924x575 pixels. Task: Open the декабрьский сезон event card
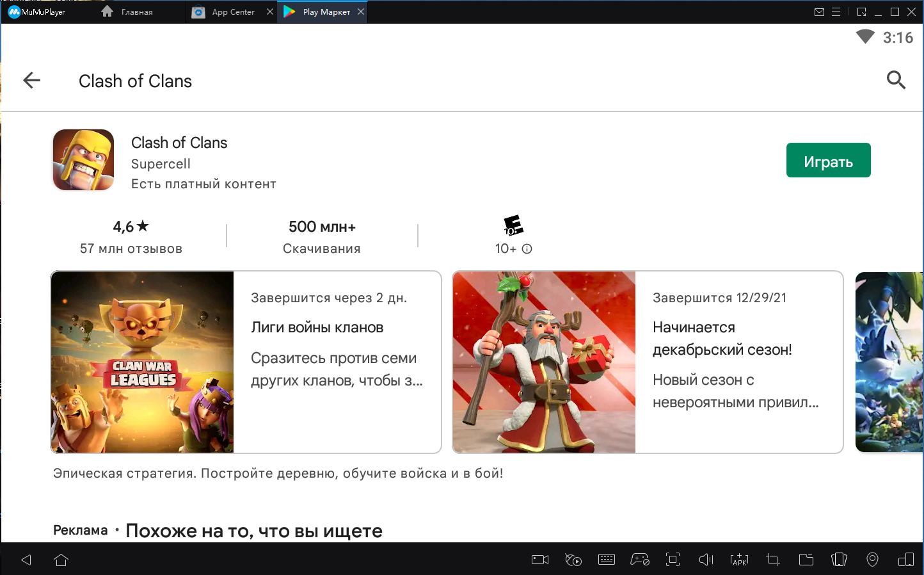click(x=648, y=362)
